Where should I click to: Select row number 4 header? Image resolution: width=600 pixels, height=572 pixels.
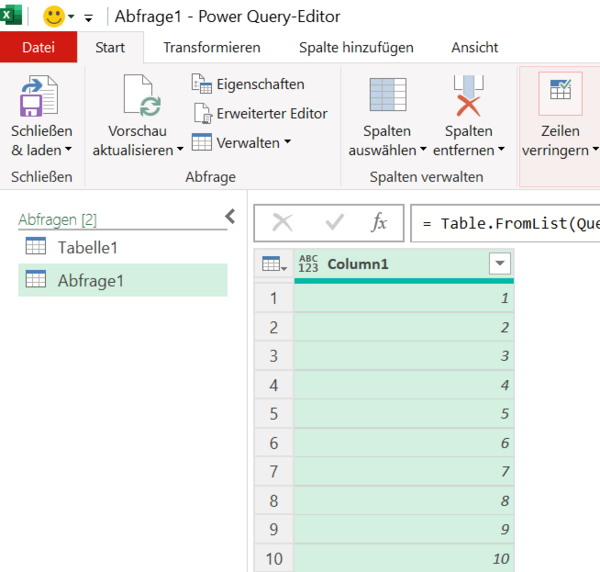click(274, 385)
